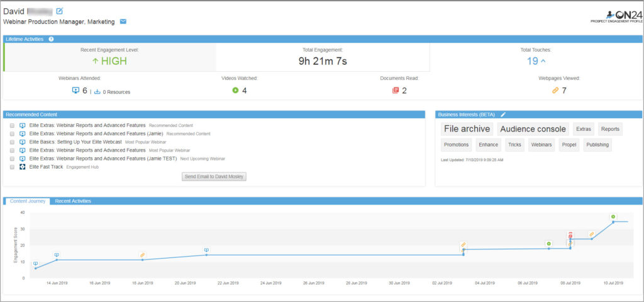Tick checkbox for Elite Extras (Jamie) row
Screen dimensions: 644x302
[x=12, y=133]
